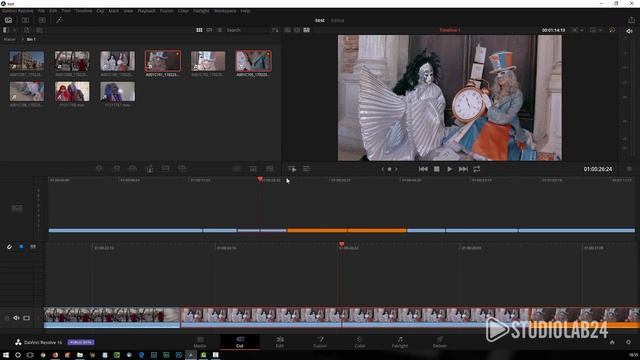This screenshot has height=360, width=640.
Task: Click the import media folder icon
Action: [39, 30]
